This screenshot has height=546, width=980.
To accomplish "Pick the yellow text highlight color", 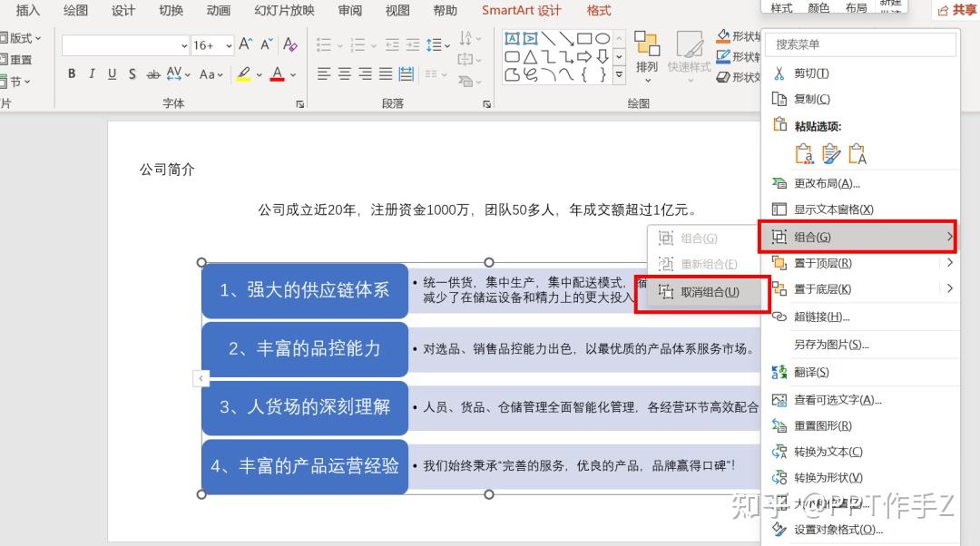I will 243,73.
